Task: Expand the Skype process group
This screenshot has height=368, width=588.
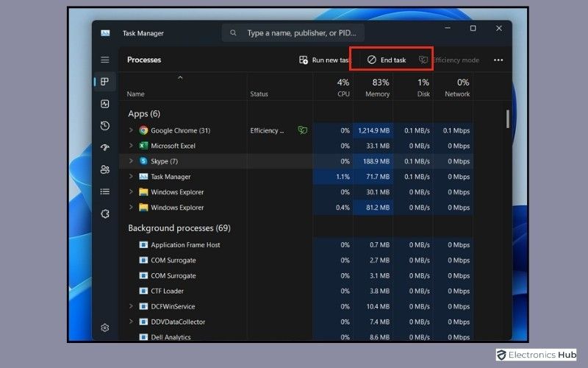Action: click(x=131, y=161)
